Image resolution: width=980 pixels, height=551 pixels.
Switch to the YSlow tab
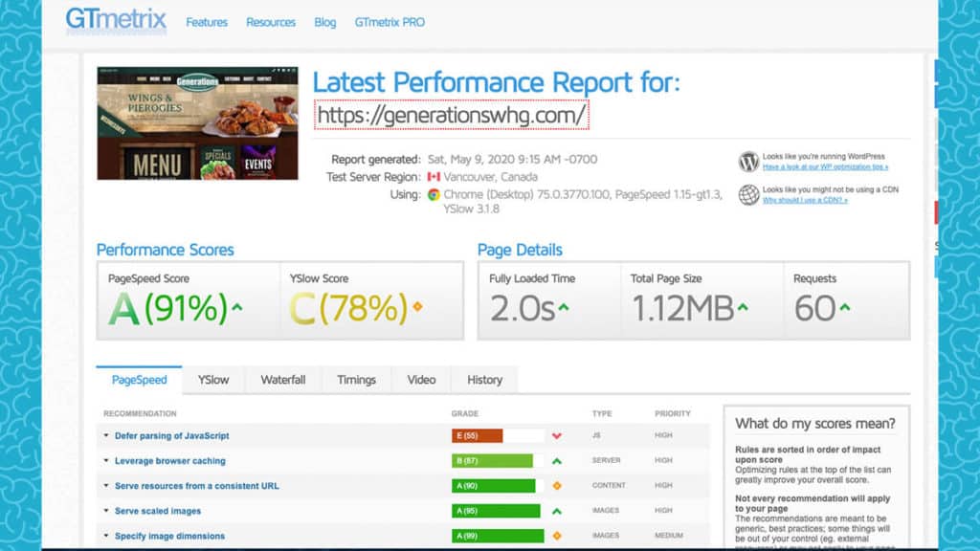pos(213,380)
